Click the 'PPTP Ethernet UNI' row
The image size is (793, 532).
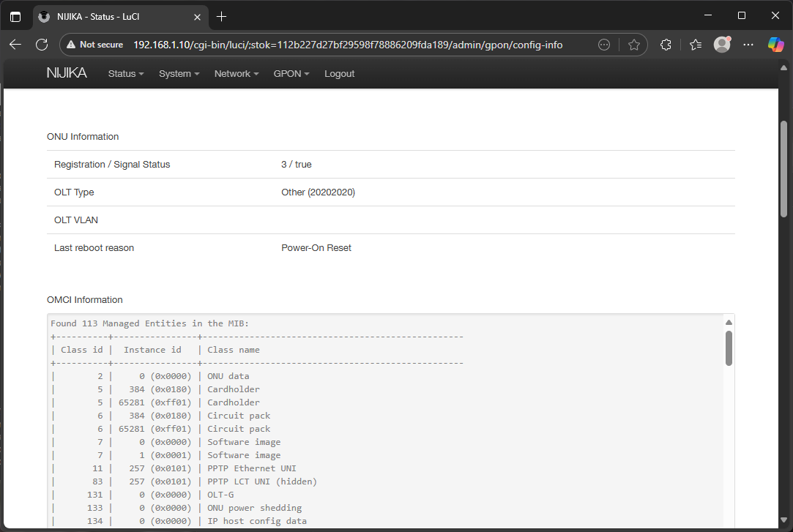point(174,468)
